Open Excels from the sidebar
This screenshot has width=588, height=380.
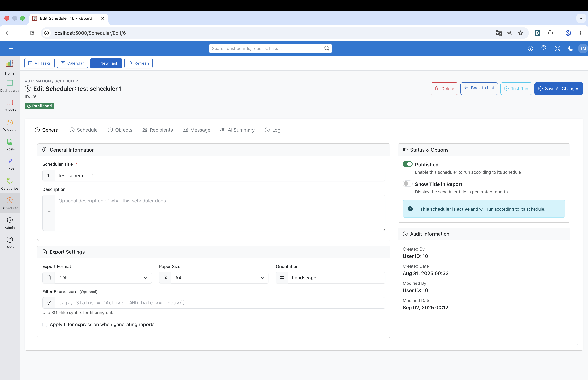(x=10, y=145)
